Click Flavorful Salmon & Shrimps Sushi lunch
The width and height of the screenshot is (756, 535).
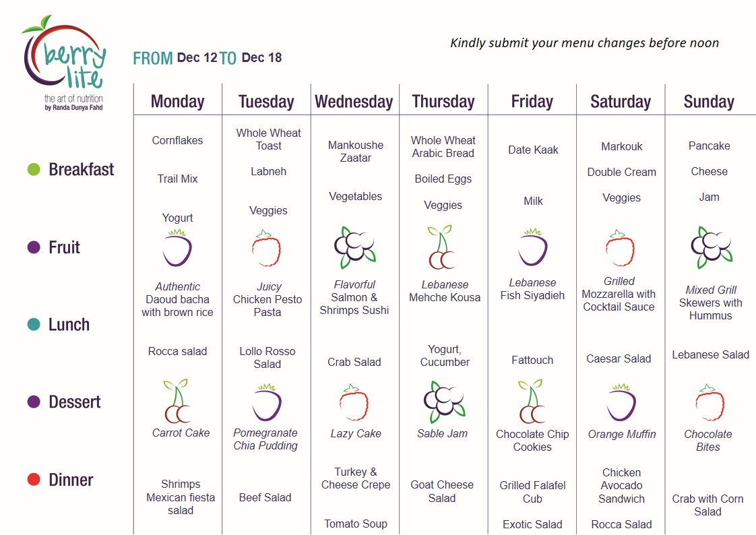tap(354, 297)
